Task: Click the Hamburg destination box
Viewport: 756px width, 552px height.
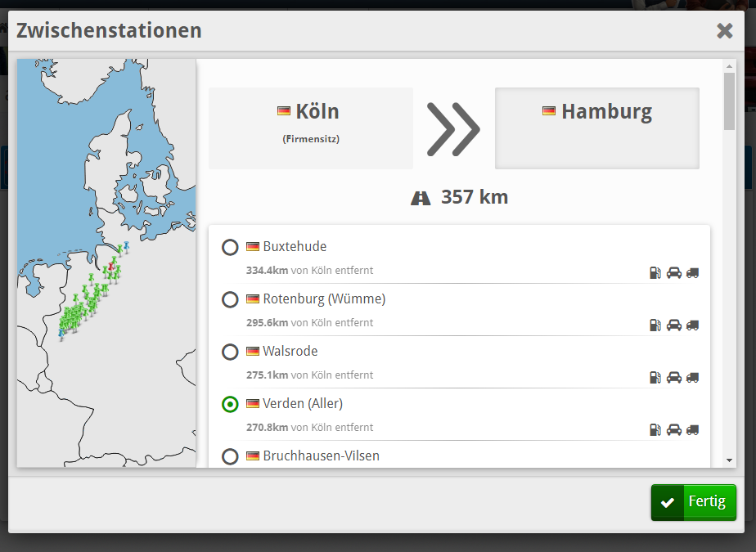Action: pos(596,128)
